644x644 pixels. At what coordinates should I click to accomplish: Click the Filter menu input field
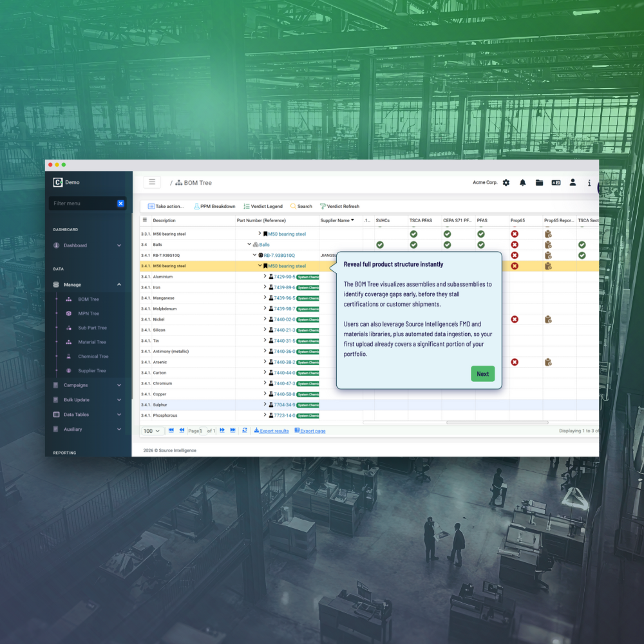pyautogui.click(x=83, y=204)
